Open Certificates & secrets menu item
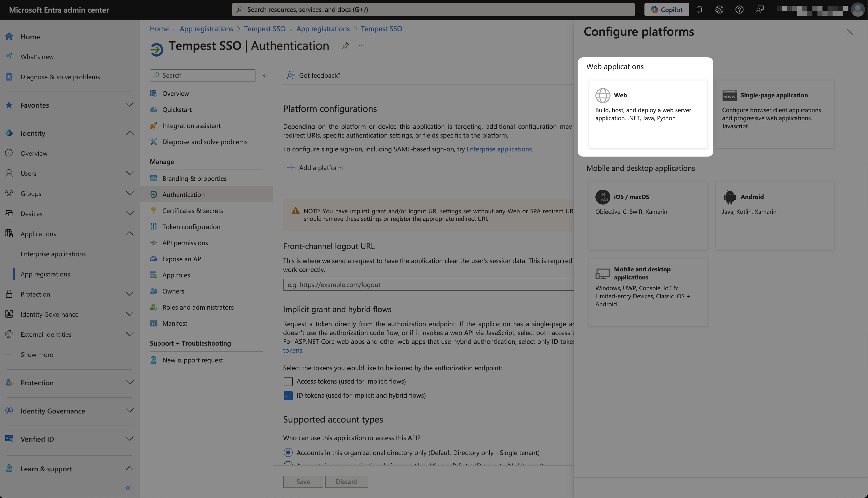 pos(192,211)
